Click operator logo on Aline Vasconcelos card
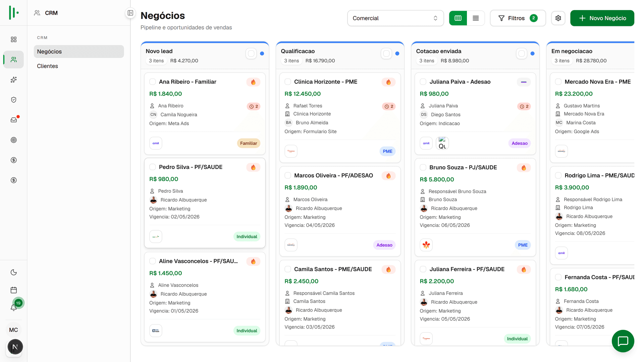The height and width of the screenshot is (362, 644). pyautogui.click(x=156, y=331)
